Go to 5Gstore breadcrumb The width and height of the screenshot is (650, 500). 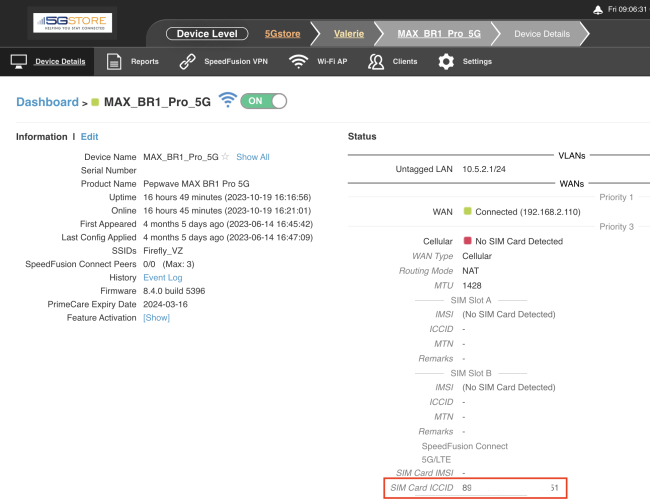[282, 34]
